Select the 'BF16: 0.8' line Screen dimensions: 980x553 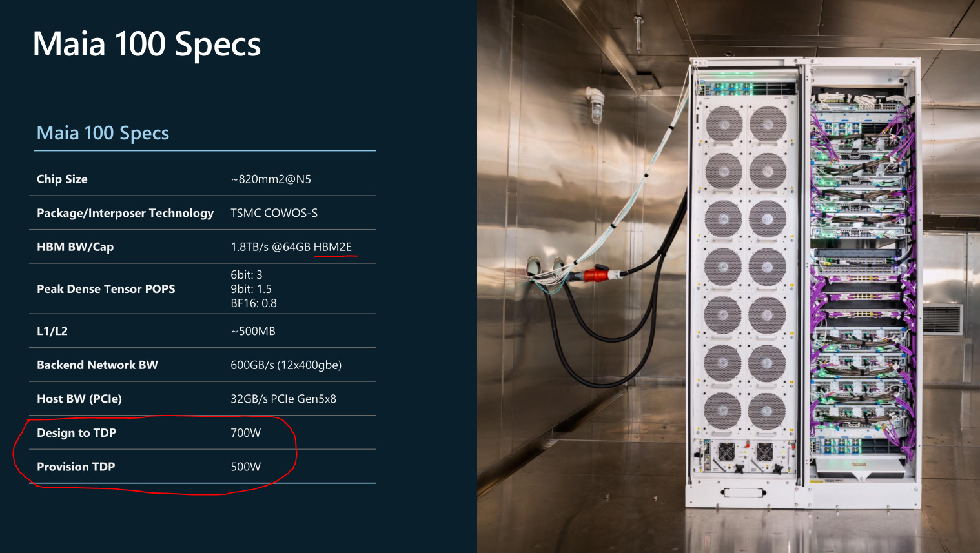point(254,303)
